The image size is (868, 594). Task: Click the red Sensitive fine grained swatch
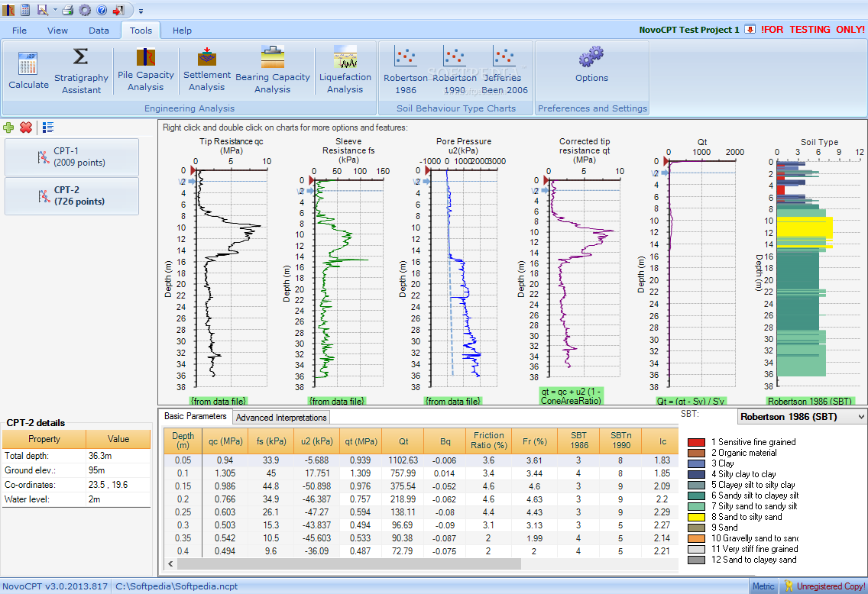tap(696, 443)
